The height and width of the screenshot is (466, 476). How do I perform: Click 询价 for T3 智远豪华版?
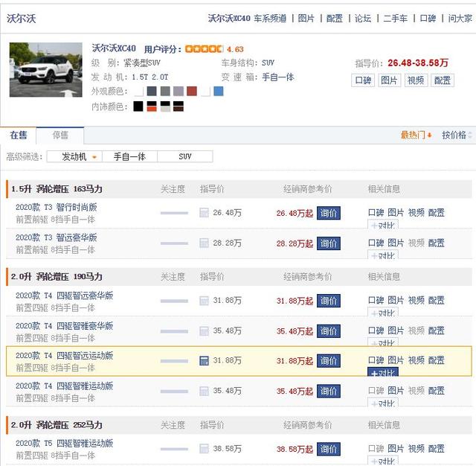329,243
